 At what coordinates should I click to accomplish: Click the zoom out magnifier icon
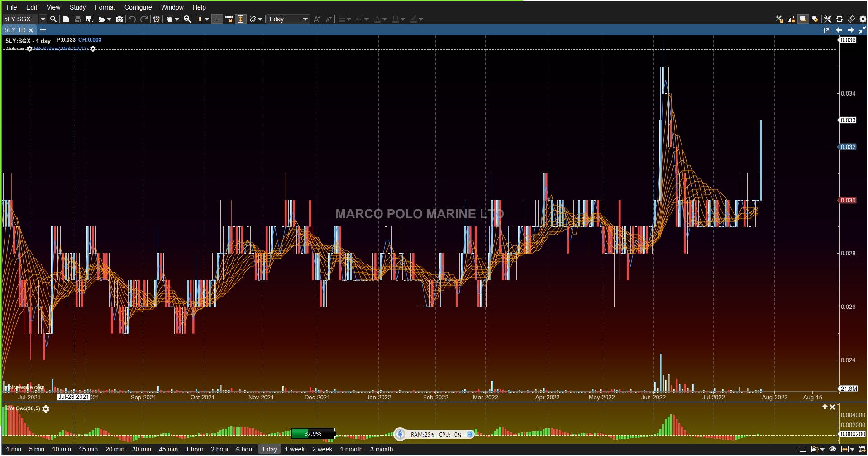[187, 19]
